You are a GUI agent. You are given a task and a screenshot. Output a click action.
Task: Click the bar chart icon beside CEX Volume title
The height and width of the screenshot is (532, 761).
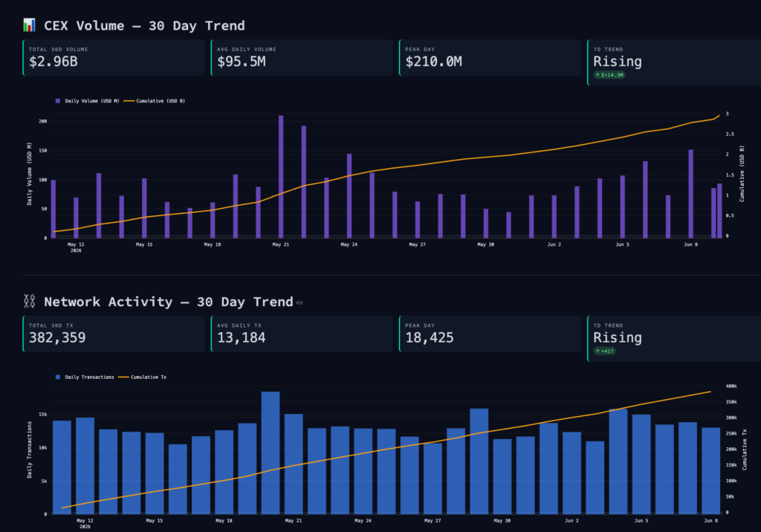click(29, 25)
